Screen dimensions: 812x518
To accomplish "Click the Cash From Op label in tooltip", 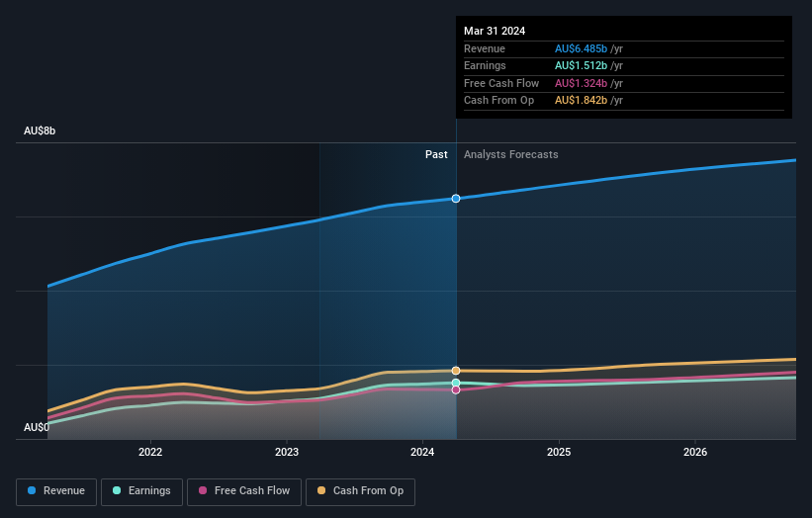I will [x=499, y=101].
